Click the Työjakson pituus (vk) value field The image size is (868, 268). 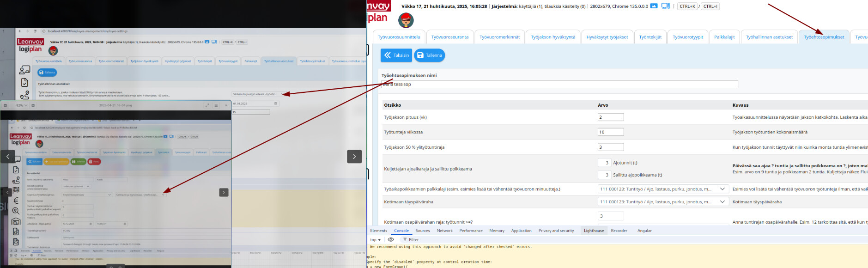(x=611, y=117)
